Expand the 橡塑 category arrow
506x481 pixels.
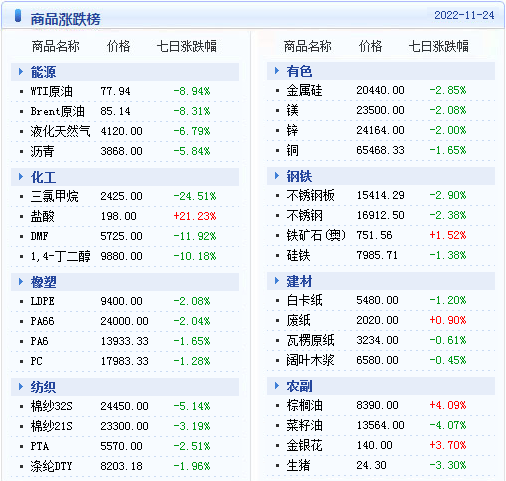pyautogui.click(x=21, y=282)
